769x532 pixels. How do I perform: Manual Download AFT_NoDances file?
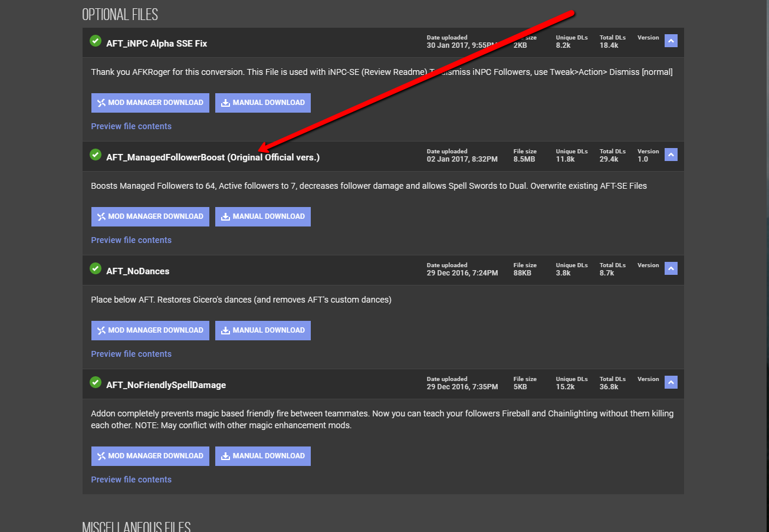click(x=262, y=330)
